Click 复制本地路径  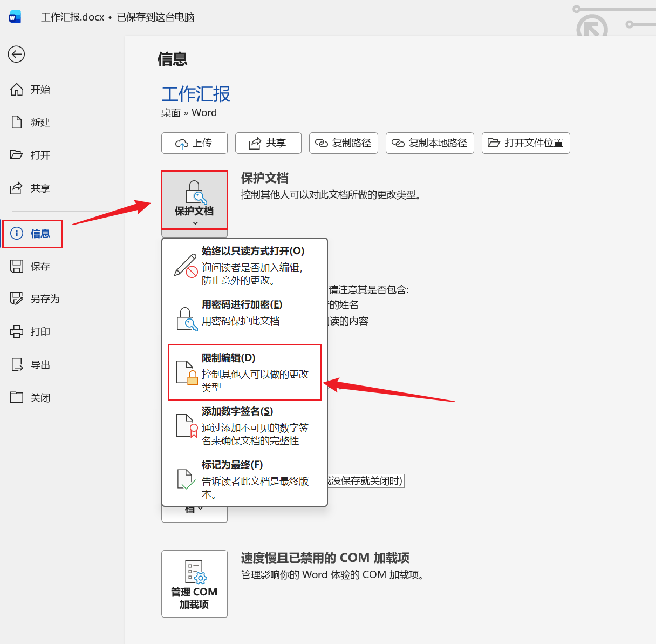tap(429, 143)
